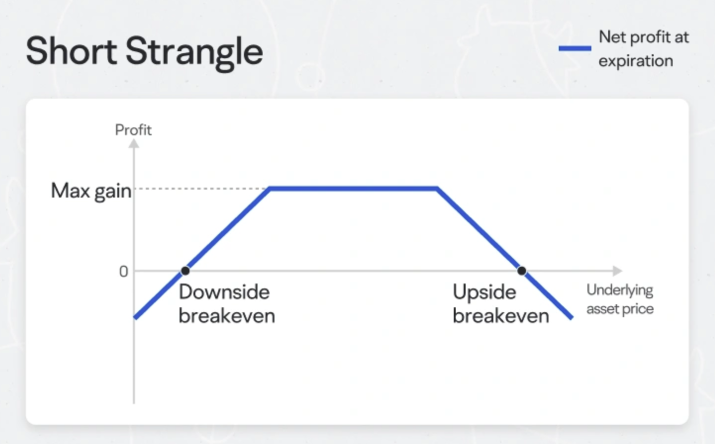The height and width of the screenshot is (444, 715).
Task: Click the zero label on profit axis
Action: click(x=124, y=272)
